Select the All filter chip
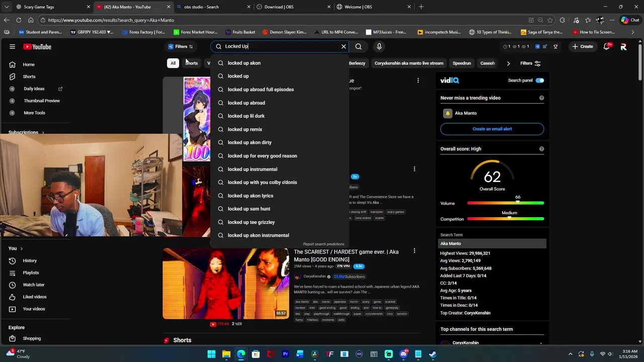The width and height of the screenshot is (644, 362). point(173,63)
